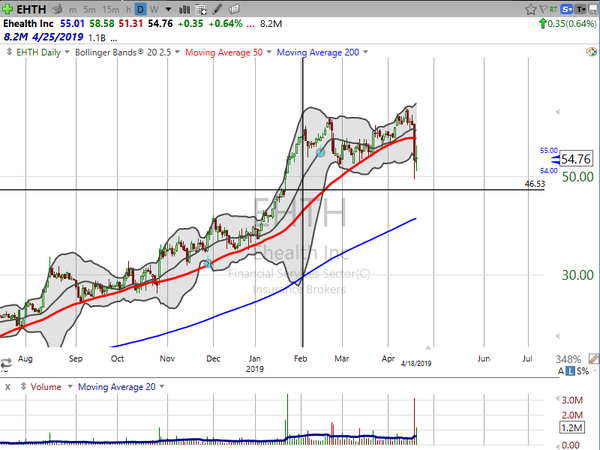600x450 pixels.
Task: Click the add-indicator table icon
Action: 201,9
